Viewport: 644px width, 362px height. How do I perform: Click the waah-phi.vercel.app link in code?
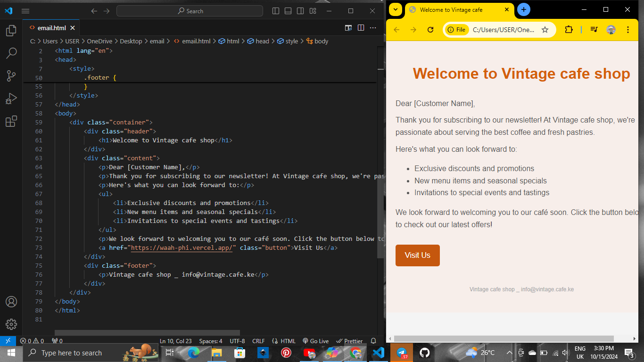[x=182, y=247]
